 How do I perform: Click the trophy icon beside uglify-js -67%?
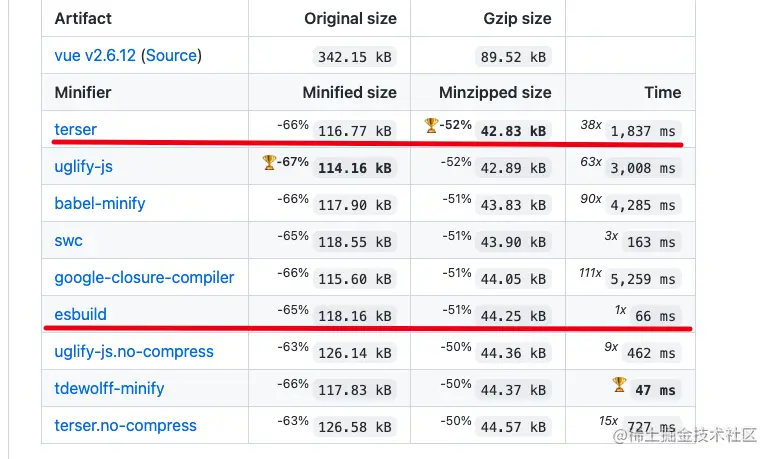(269, 162)
